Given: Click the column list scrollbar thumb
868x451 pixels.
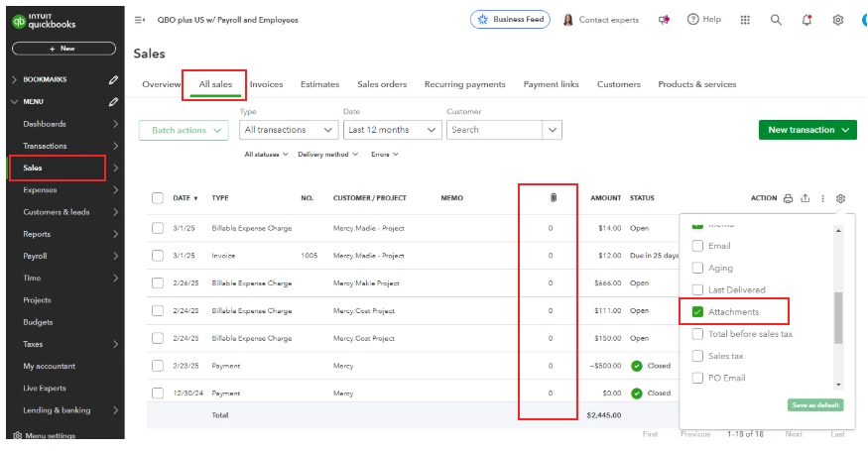Looking at the screenshot, I should point(838,318).
